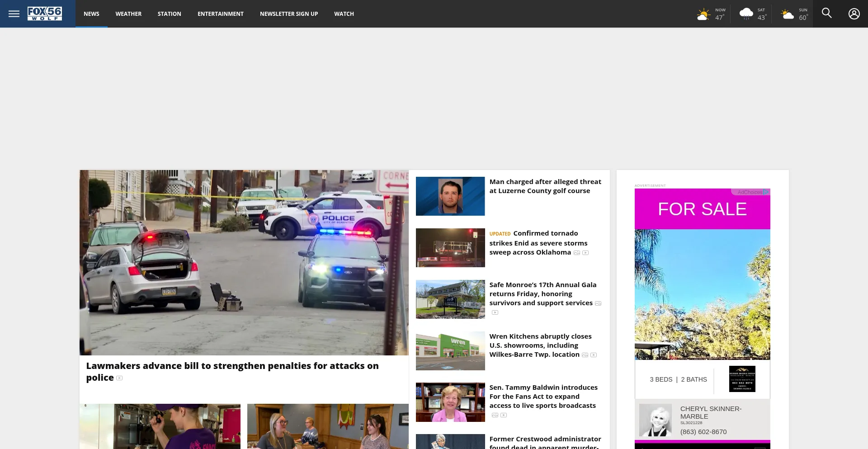The width and height of the screenshot is (868, 449).
Task: Open the search magnifier icon
Action: (826, 13)
